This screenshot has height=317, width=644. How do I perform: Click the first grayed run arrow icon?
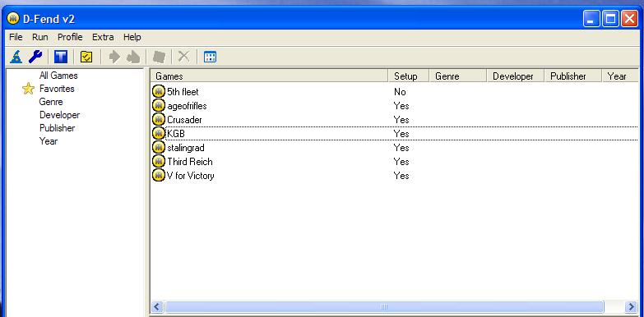[114, 57]
